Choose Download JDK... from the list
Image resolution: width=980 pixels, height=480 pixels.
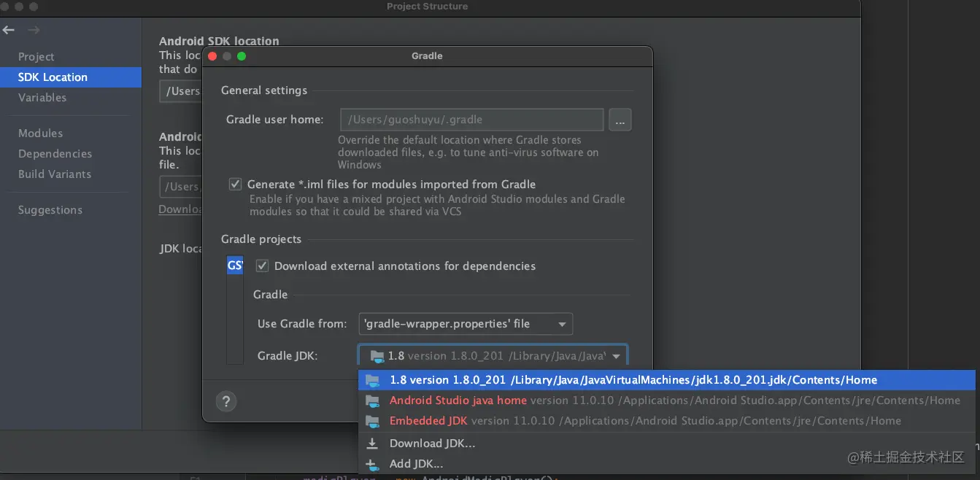667,443
